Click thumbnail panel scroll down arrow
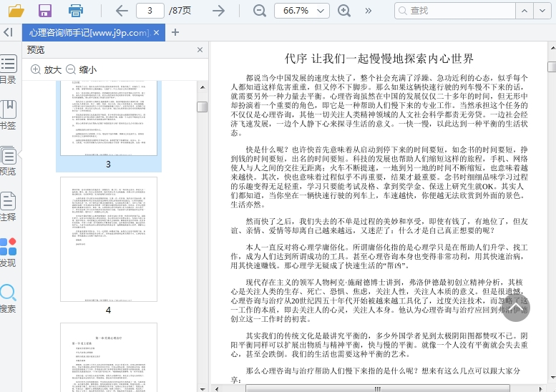This screenshot has width=556, height=392. tap(203, 389)
